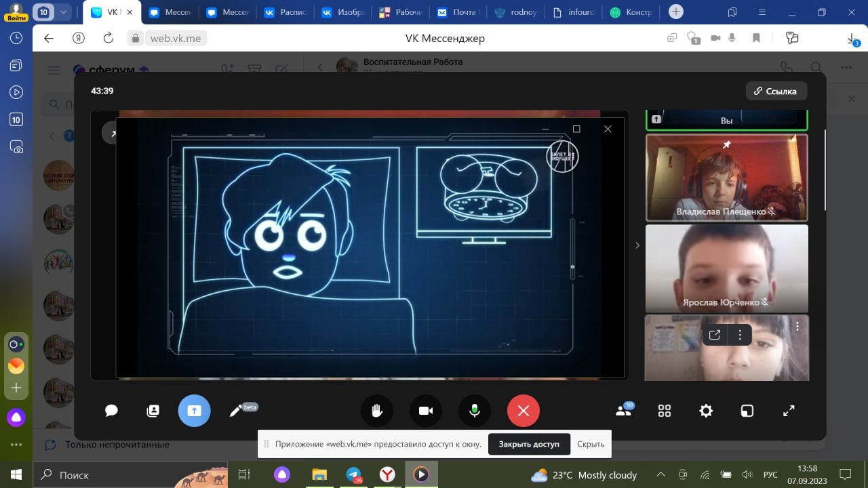Go back in the browser
The width and height of the screenshot is (868, 488).
49,39
